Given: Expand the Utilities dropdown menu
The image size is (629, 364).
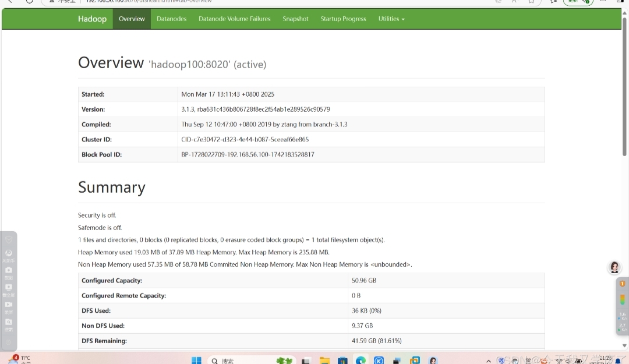Looking at the screenshot, I should tap(391, 19).
